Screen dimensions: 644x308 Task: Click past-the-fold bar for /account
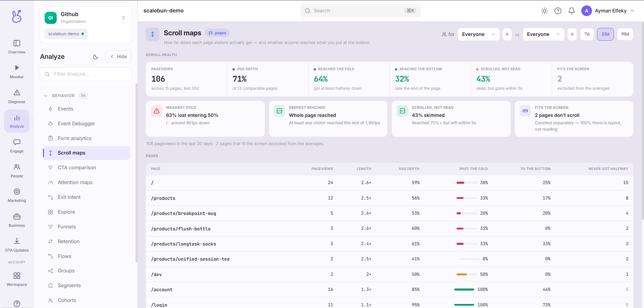click(464, 290)
